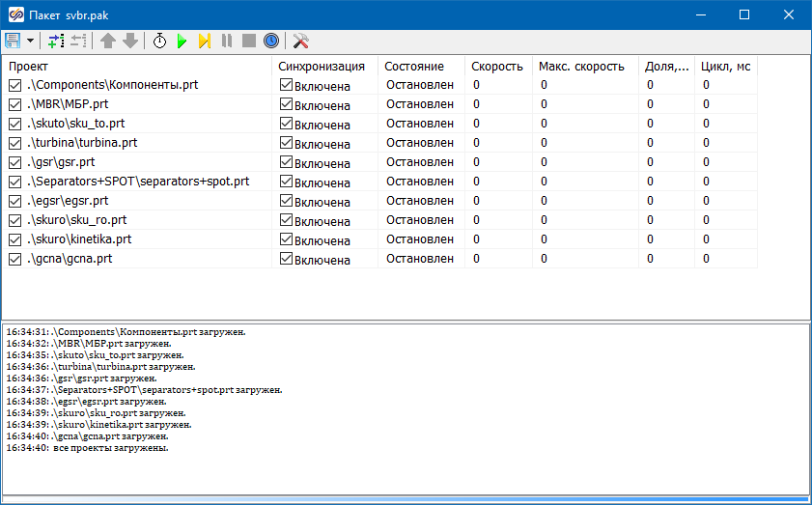Uncheck the Components project checkbox
This screenshot has height=505, width=812.
pyautogui.click(x=14, y=85)
